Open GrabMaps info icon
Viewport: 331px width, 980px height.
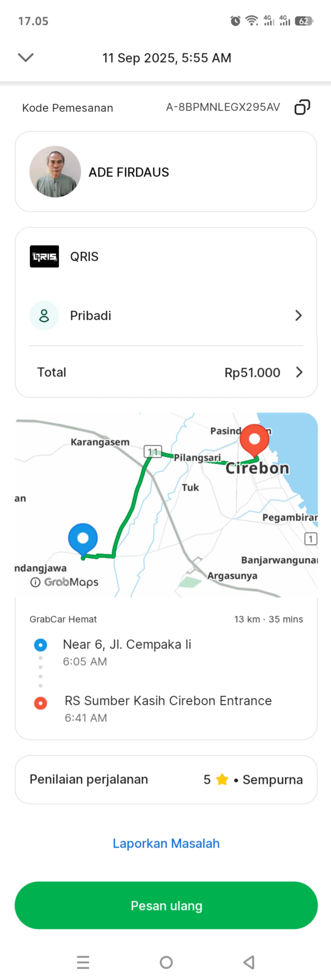point(35,582)
